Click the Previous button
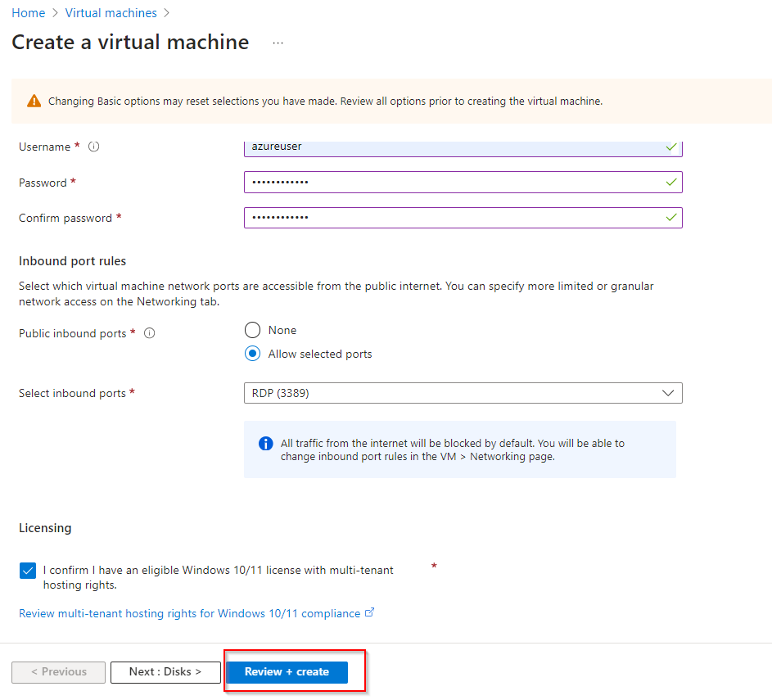 [59, 672]
